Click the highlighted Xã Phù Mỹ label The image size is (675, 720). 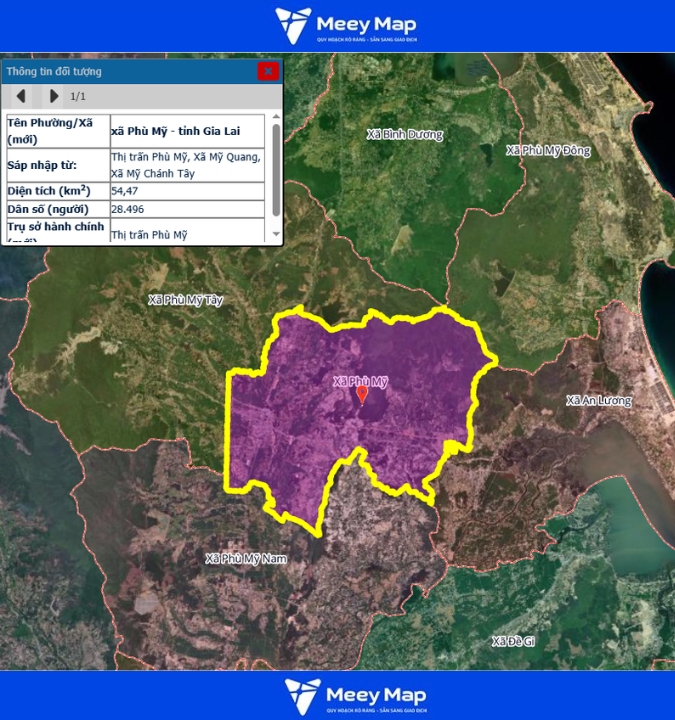(x=360, y=381)
